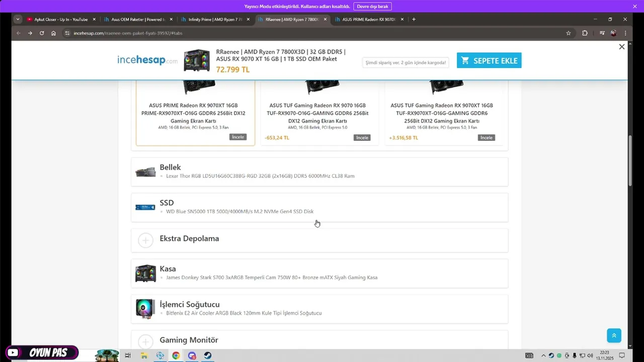The image size is (644, 362).
Task: Open the Chrome three-dot menu
Action: 625,33
